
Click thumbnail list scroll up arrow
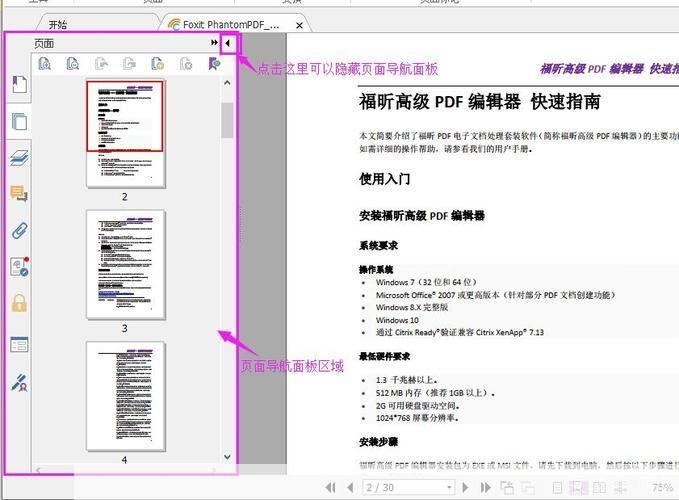click(227, 82)
